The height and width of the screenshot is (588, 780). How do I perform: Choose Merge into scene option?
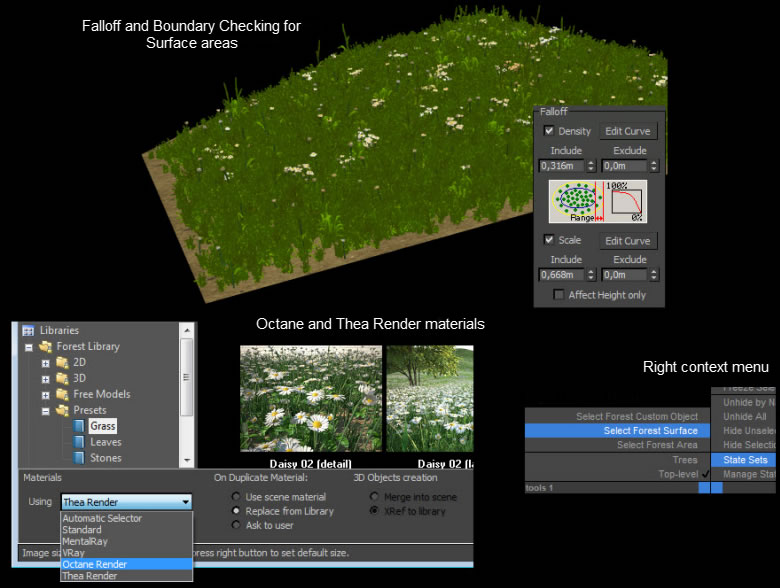tap(374, 496)
